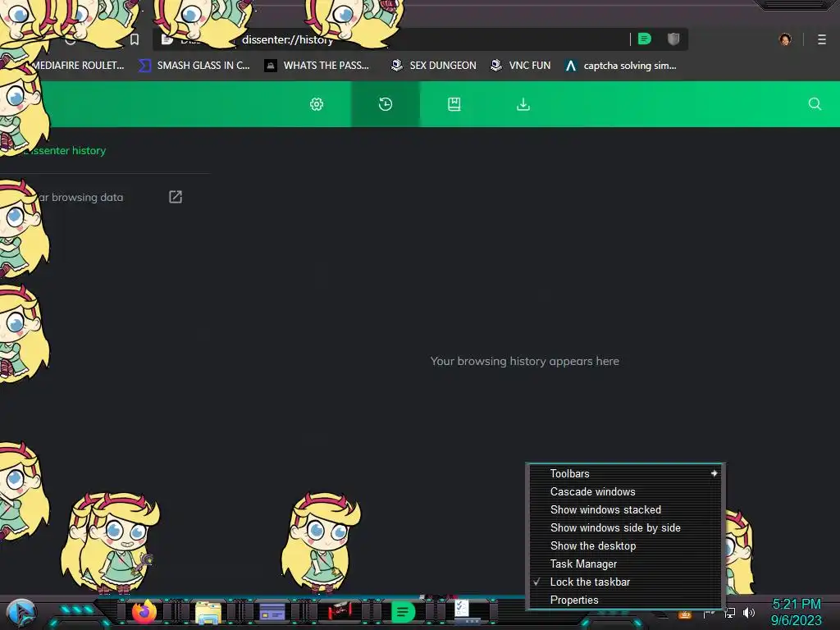Click the action center flag icon
This screenshot has width=840, height=630.
pos(709,612)
